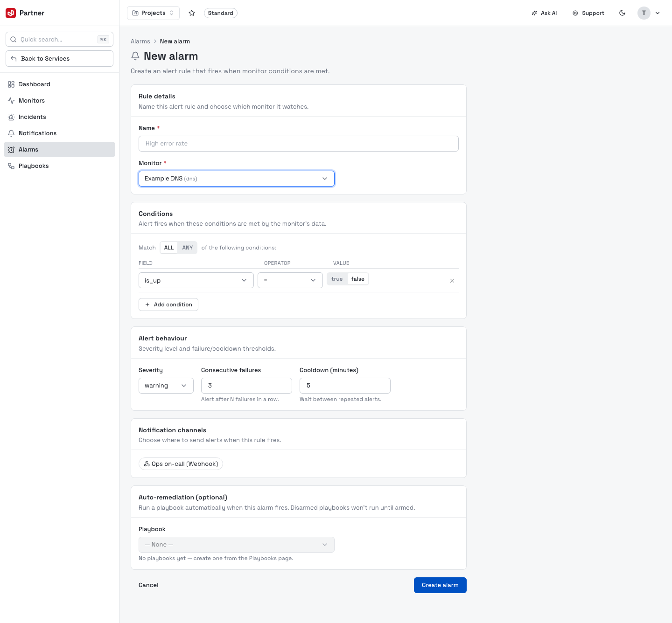This screenshot has height=623, width=672.
Task: Set match mode to ALL
Action: (169, 248)
